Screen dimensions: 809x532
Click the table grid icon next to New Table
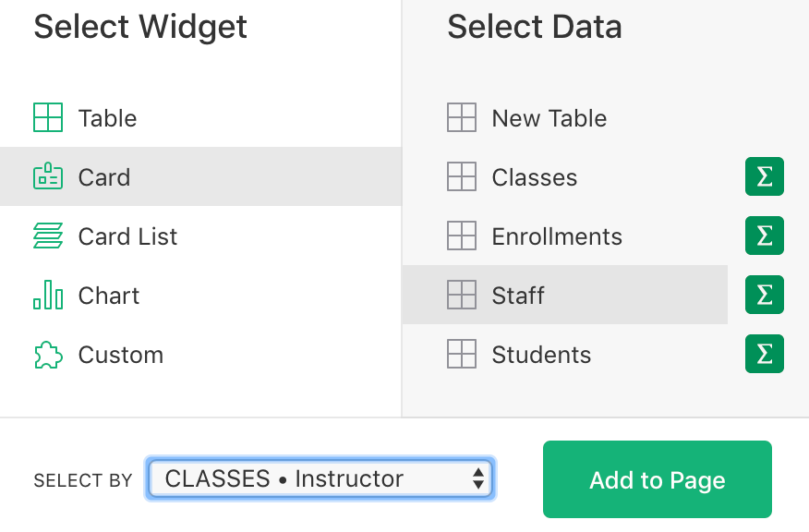[x=462, y=117]
